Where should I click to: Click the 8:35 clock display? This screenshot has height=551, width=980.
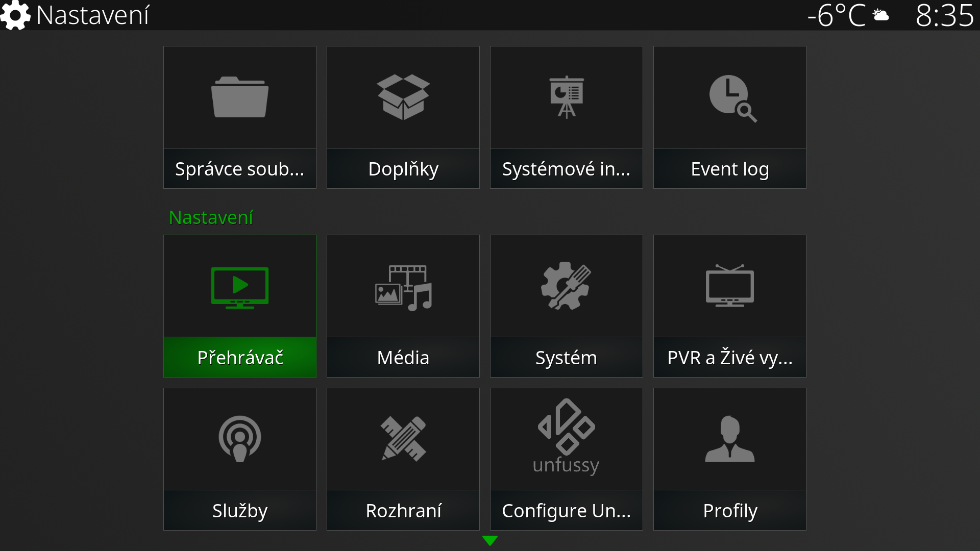944,15
